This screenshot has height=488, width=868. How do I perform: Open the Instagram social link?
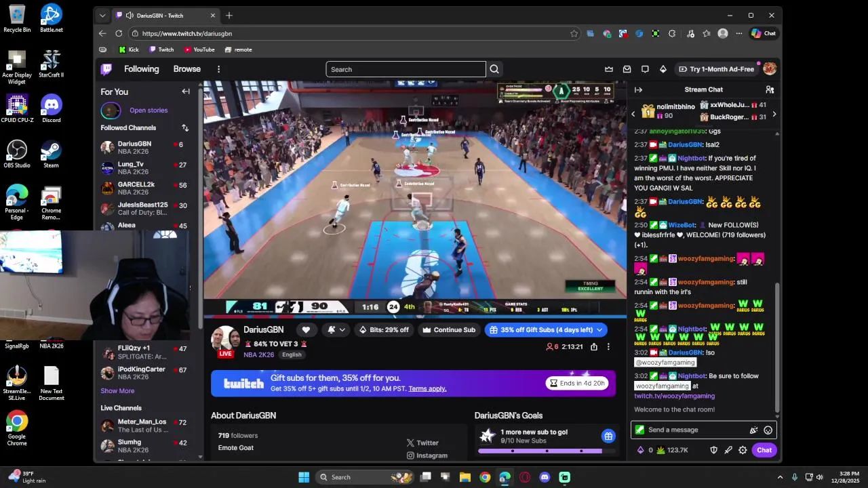pos(427,455)
